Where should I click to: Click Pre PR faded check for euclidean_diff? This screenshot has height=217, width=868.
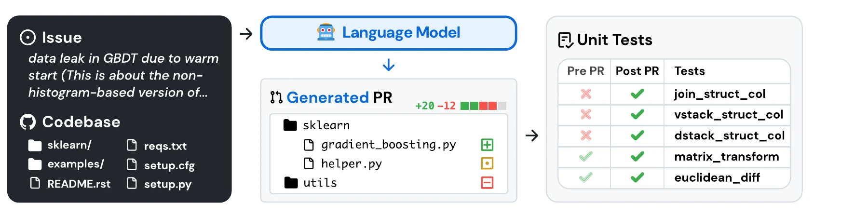(x=586, y=177)
